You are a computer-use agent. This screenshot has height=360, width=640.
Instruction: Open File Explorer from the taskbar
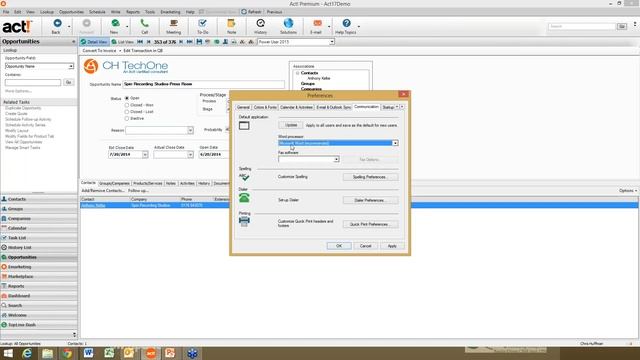47,353
